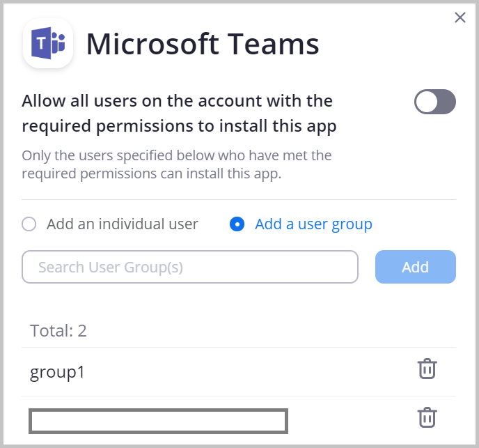Click the Microsoft Teams app logo
The image size is (479, 448).
click(x=48, y=43)
